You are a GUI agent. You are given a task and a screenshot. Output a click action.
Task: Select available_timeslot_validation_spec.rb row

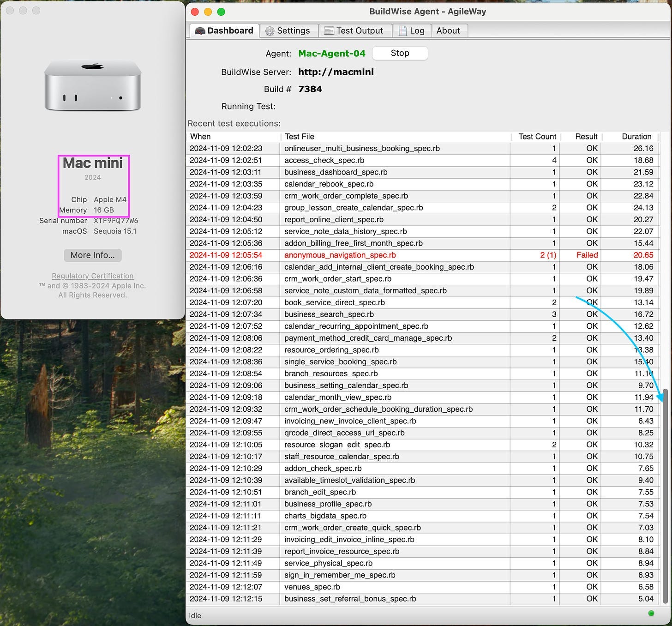[422, 480]
